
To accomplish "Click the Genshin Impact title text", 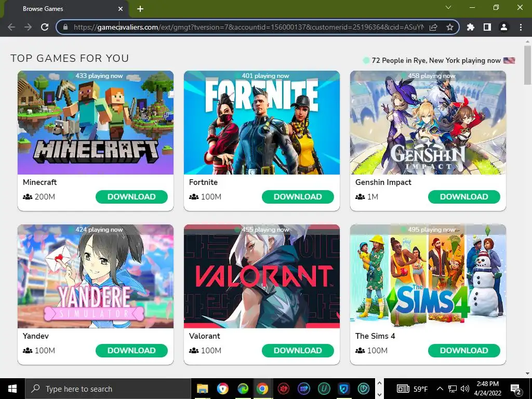I will [383, 182].
